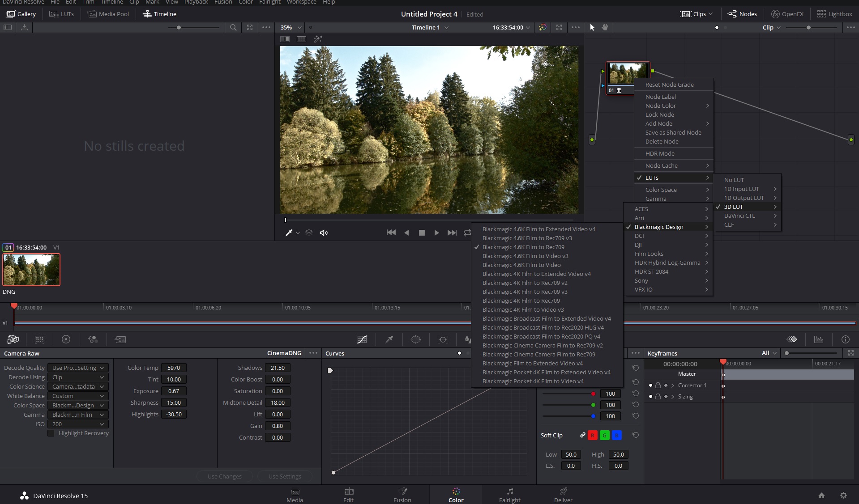The width and height of the screenshot is (859, 504).
Task: Go to the project manager home
Action: coord(821,496)
